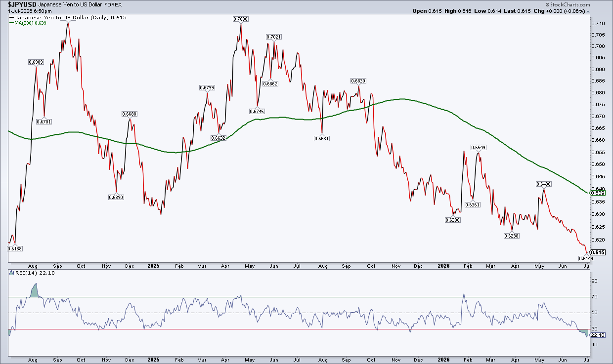Click the 0.6688 peak price label
The image size is (613, 364).
click(x=130, y=114)
